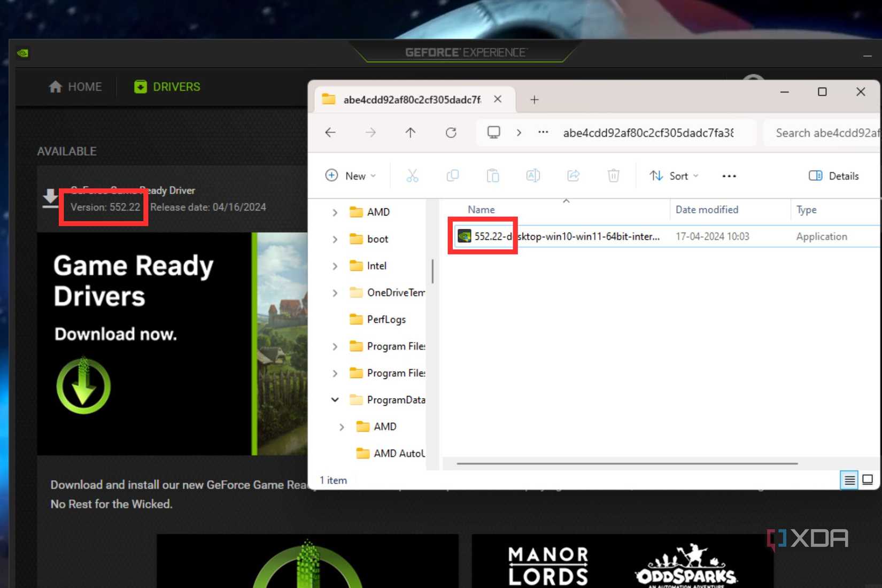The width and height of the screenshot is (882, 588).
Task: Click the NVIDIA logo in the title bar
Action: (x=22, y=53)
